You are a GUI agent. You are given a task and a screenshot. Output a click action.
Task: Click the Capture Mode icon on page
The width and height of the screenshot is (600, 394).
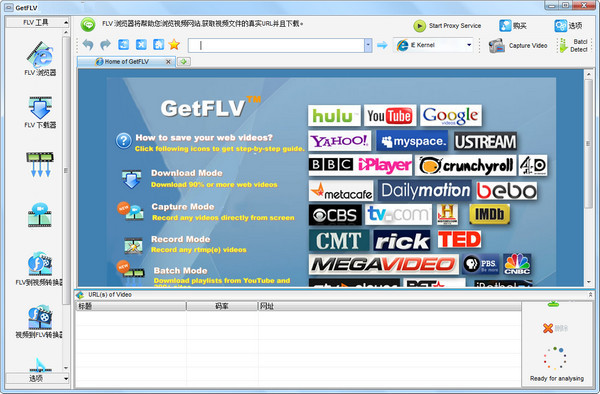point(130,211)
